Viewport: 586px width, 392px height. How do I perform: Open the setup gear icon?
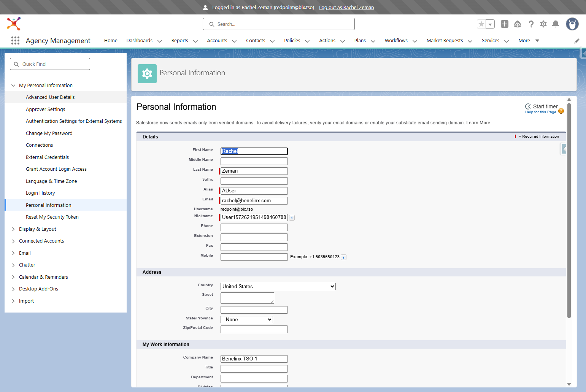click(543, 24)
